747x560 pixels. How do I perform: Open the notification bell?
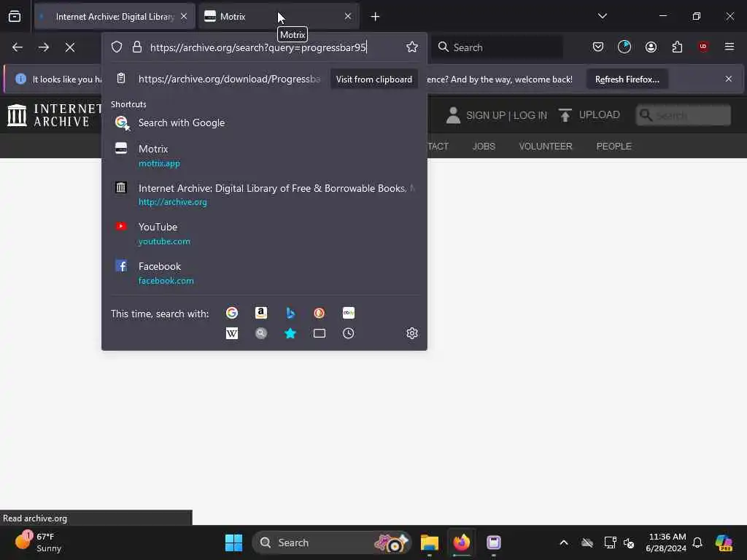click(697, 542)
